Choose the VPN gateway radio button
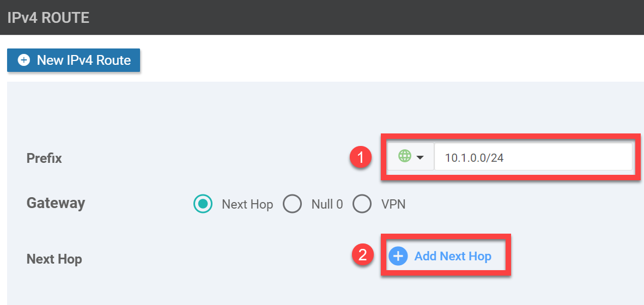 362,204
